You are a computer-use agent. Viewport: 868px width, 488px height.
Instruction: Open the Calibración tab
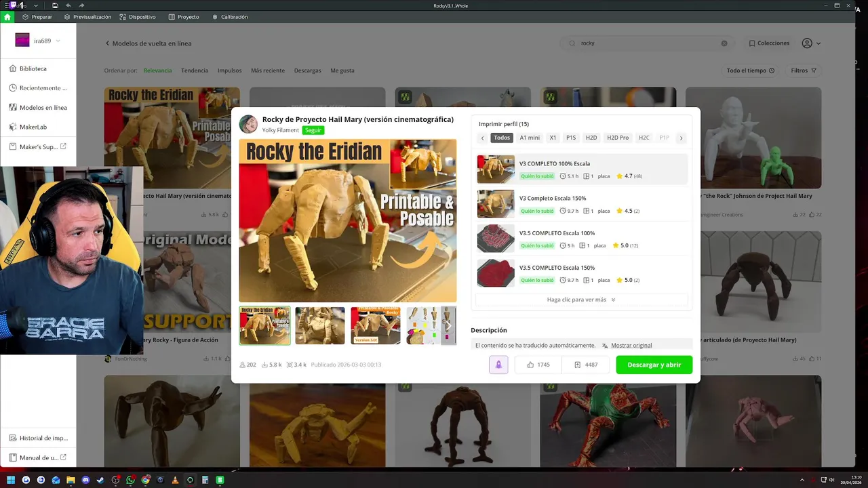coord(230,17)
